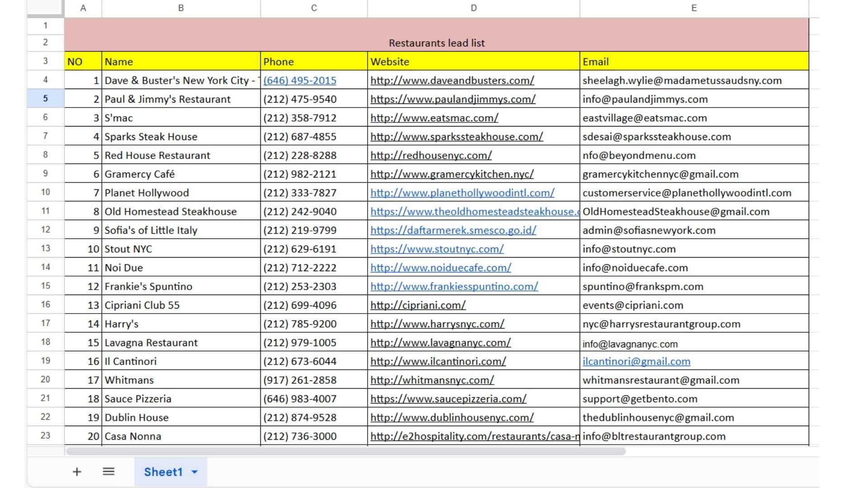Click the select-all corner box

click(45, 8)
